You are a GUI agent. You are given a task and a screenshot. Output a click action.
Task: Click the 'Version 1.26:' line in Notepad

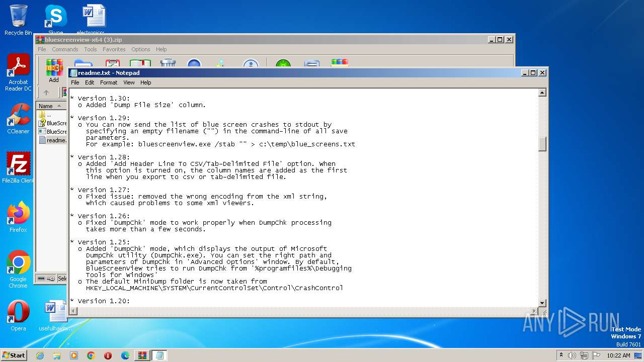pyautogui.click(x=100, y=216)
